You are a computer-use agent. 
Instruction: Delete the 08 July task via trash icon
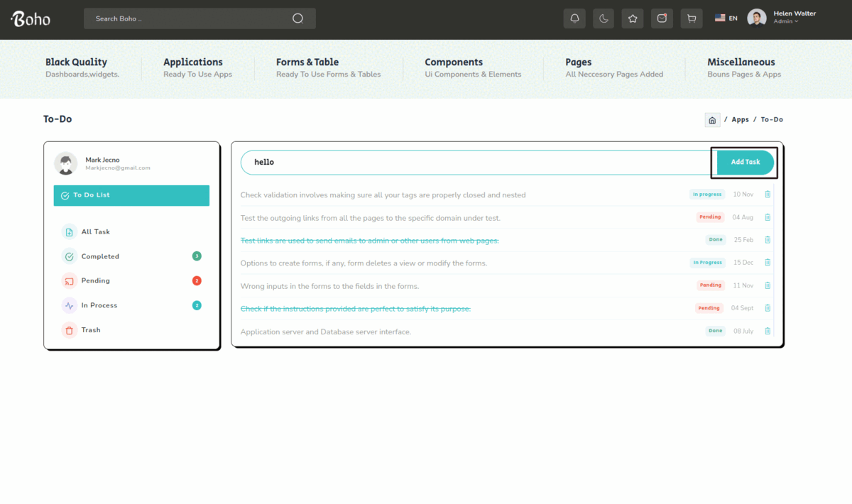(768, 331)
